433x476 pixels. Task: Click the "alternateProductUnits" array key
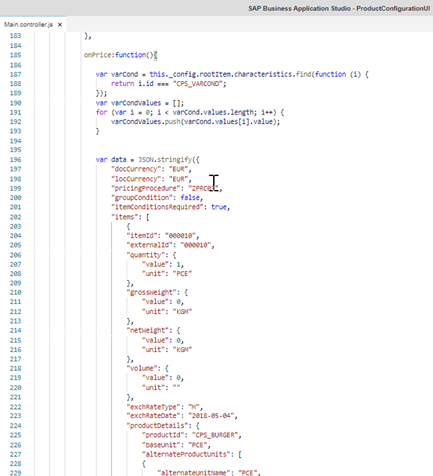tap(188, 454)
